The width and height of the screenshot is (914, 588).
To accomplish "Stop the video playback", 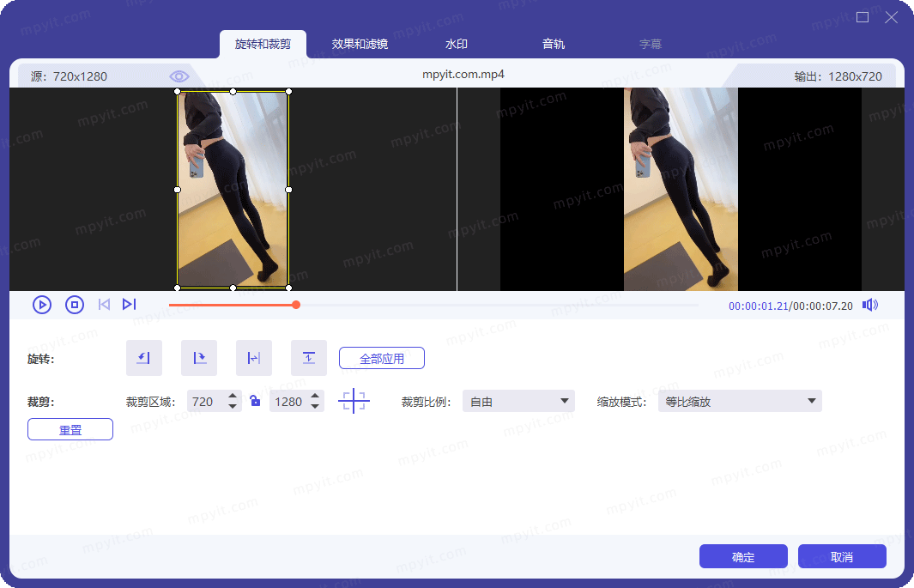I will pyautogui.click(x=75, y=305).
